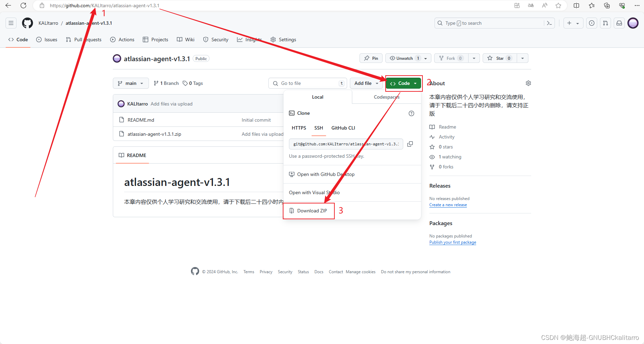The width and height of the screenshot is (644, 344).
Task: Switch to the Codespaces tab
Action: 386,97
